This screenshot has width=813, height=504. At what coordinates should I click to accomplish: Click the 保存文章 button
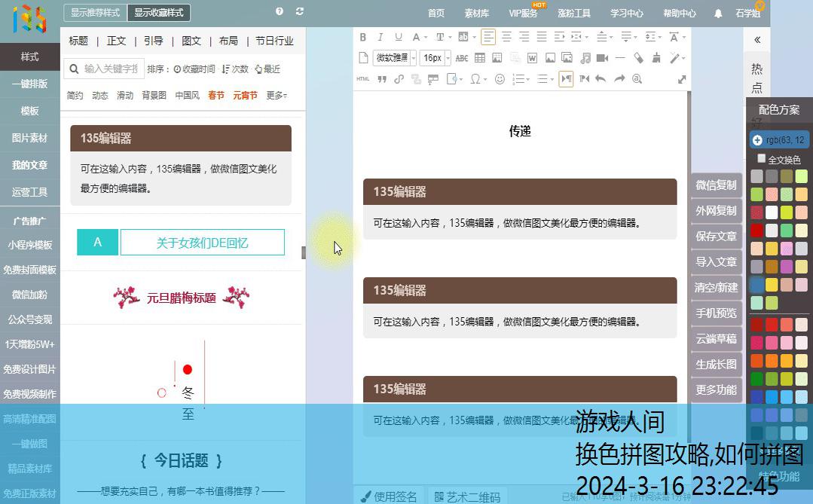point(716,237)
